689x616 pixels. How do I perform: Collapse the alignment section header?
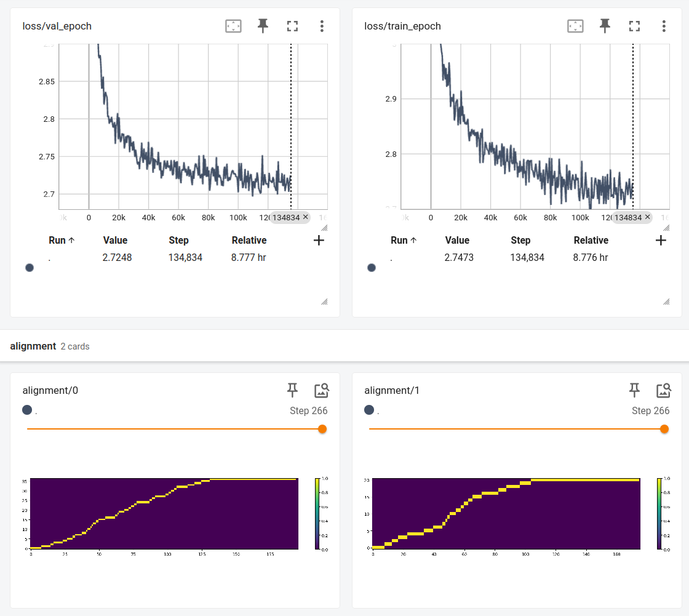click(x=33, y=346)
